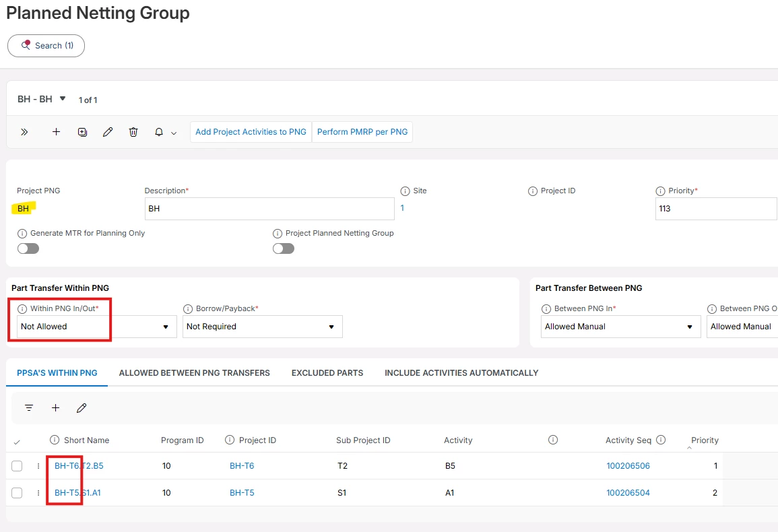Click the plus icon in PPSA table toolbar
The image size is (778, 532).
click(x=55, y=408)
